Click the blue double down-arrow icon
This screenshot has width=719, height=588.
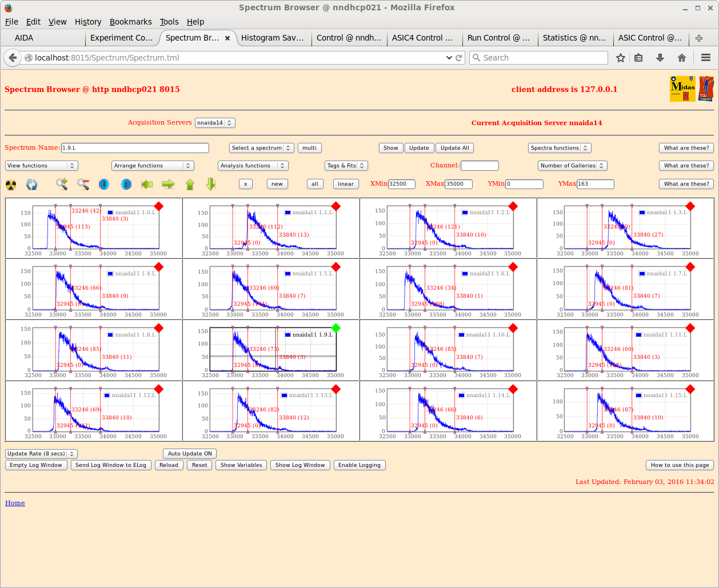104,185
